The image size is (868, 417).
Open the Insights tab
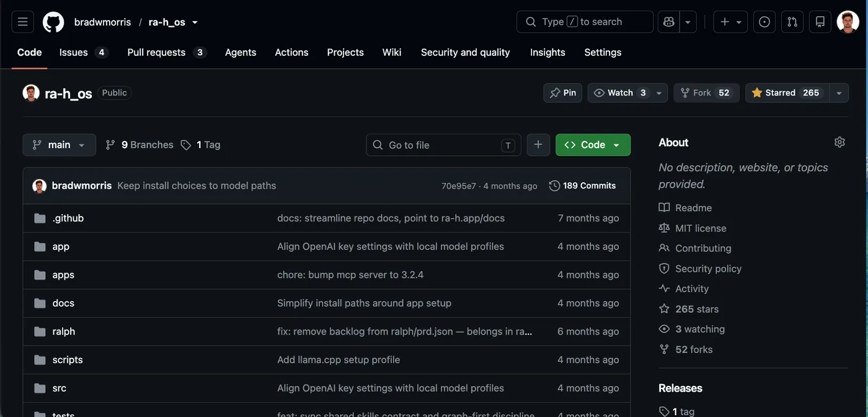[547, 52]
